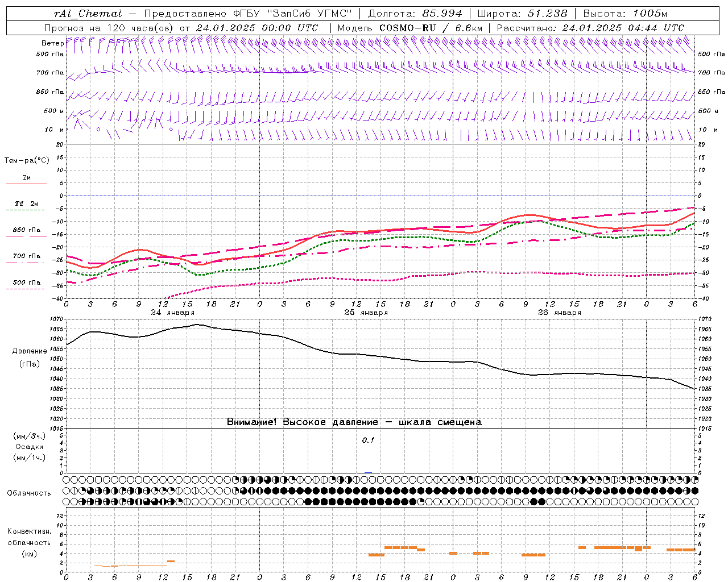The width and height of the screenshot is (728, 582).
Task: Click the Тем-ра(°C) temperature panel label
Action: pos(27,161)
